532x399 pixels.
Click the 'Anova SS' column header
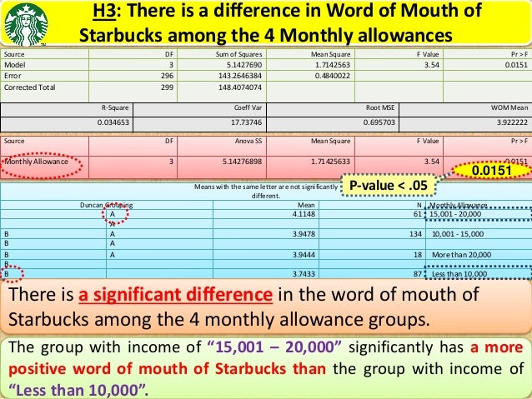pos(248,141)
